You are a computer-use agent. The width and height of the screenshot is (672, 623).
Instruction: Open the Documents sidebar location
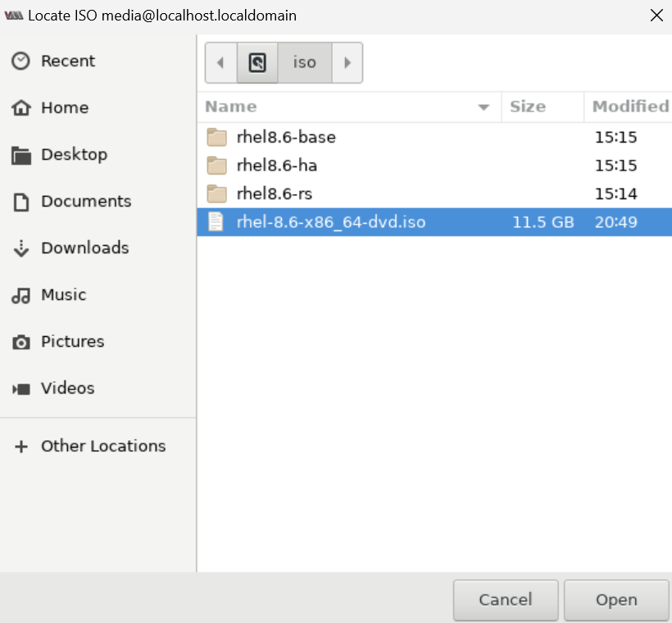pyautogui.click(x=98, y=201)
